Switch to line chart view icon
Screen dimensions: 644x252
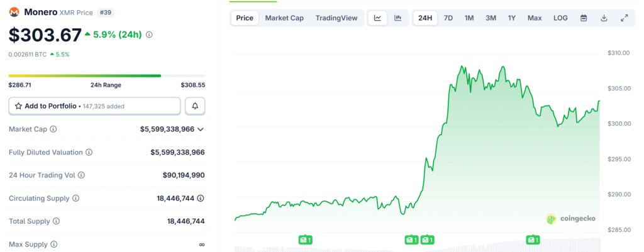tap(377, 18)
